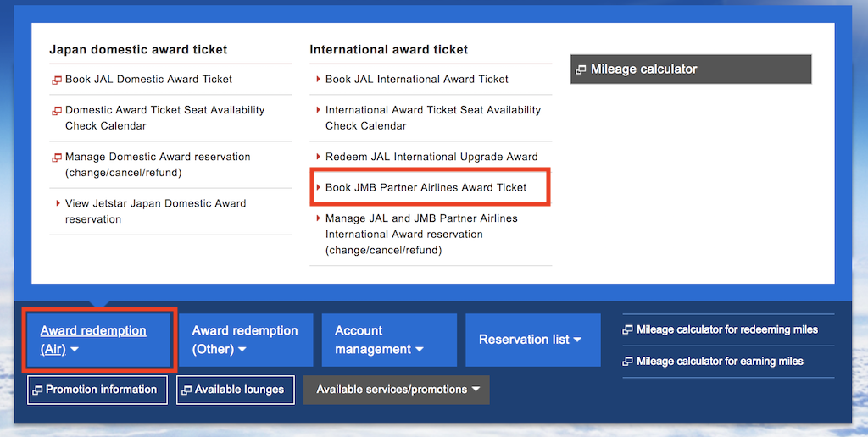Select Book JMB Partner Airlines Award Ticket
Screen dimensions: 868x437
[426, 187]
